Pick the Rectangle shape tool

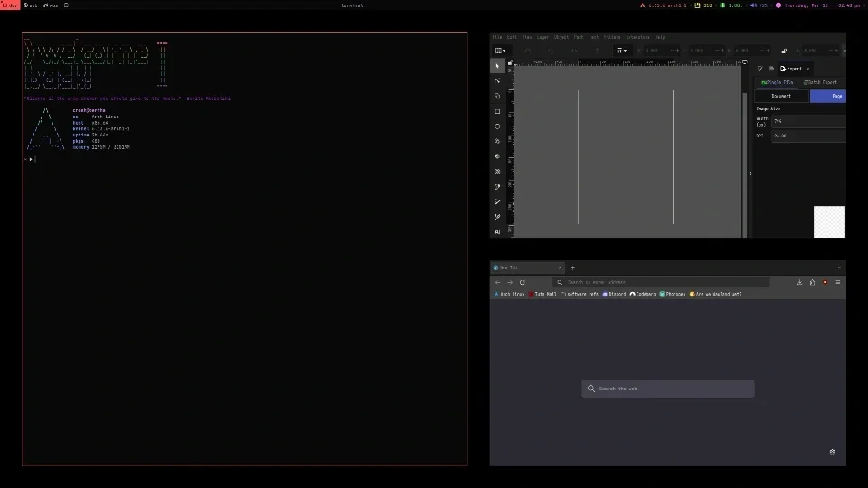[x=497, y=111]
